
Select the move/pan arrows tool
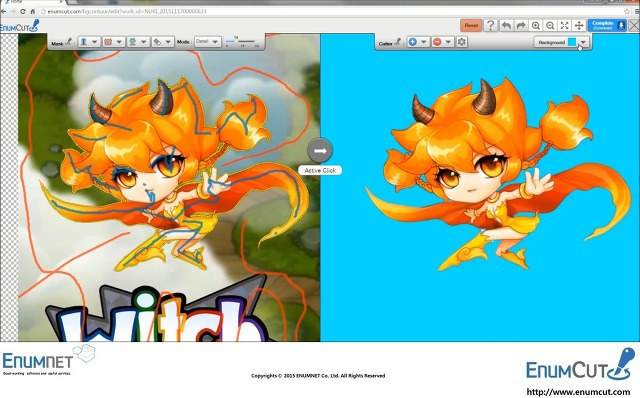point(579,25)
